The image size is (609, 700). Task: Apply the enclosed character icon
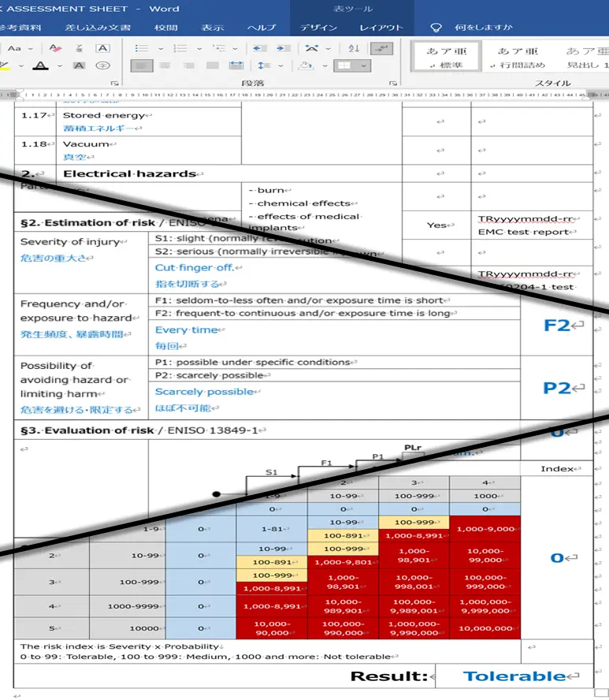[102, 66]
